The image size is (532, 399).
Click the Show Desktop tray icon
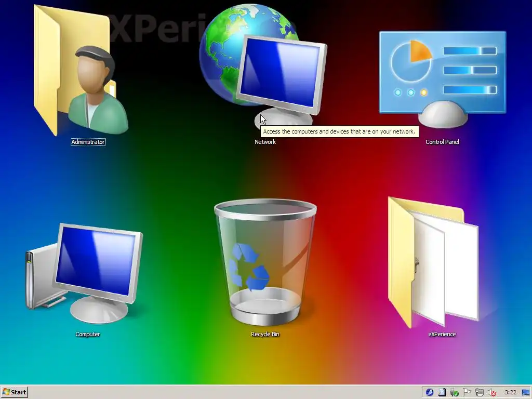(526, 393)
